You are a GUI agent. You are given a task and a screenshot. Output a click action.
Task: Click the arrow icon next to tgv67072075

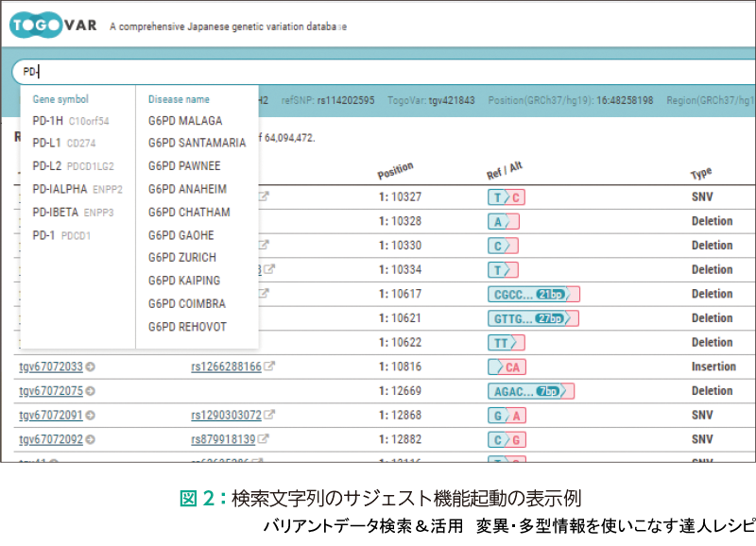coord(92,391)
